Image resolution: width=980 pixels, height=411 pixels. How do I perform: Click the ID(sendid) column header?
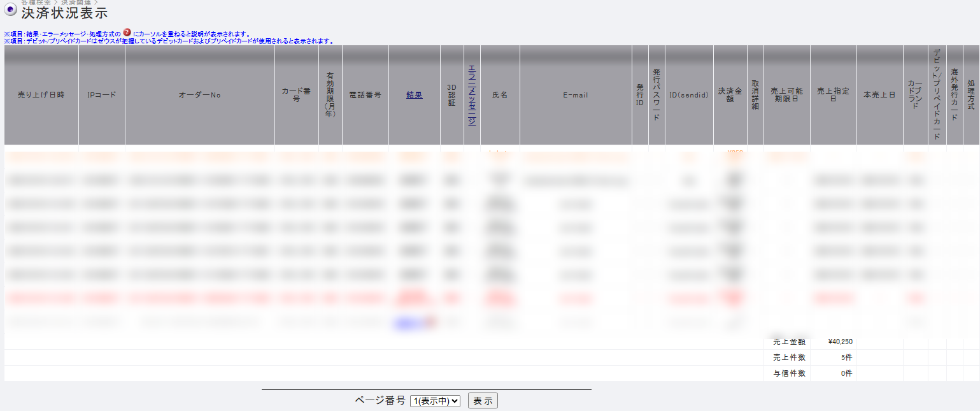689,95
